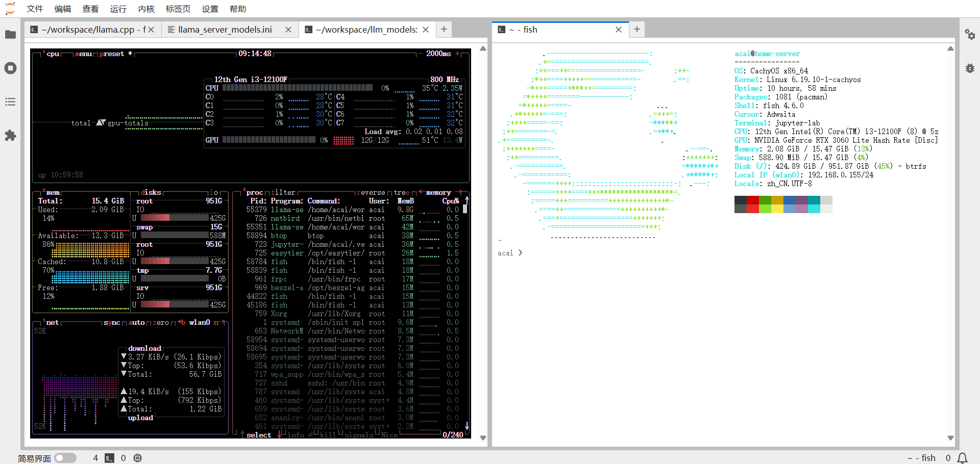Screen dimensions: 980x464
Task: Show running terminals and kernels panel
Action: point(10,68)
